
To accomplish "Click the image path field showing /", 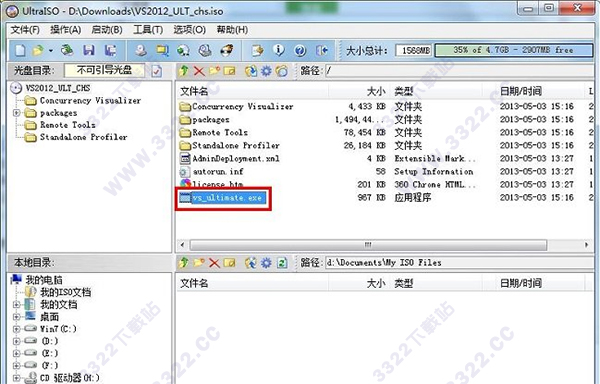I will 459,71.
